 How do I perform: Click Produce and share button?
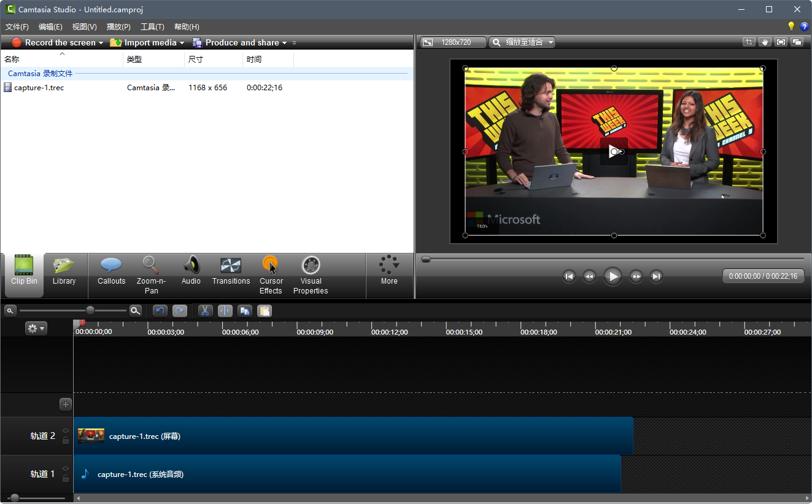pos(236,42)
